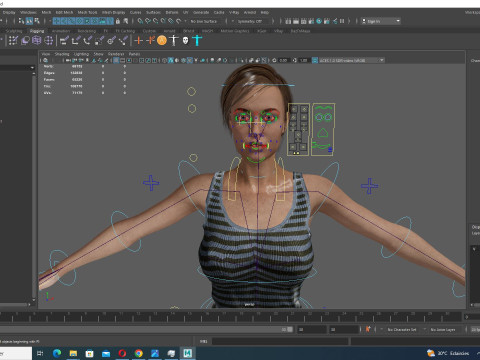Toggle lock current selection padlock icon
Screen dimensions: 480x360
point(118,21)
